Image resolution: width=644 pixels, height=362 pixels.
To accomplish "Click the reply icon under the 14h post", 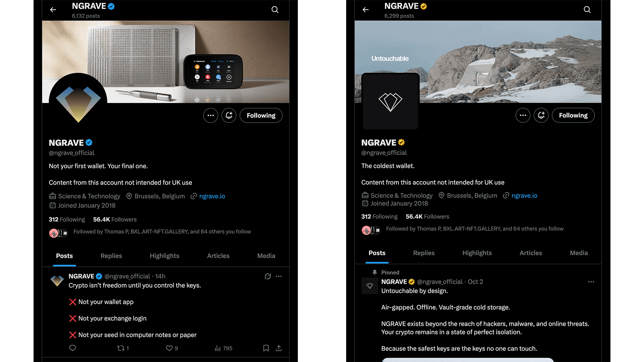I will coord(72,348).
